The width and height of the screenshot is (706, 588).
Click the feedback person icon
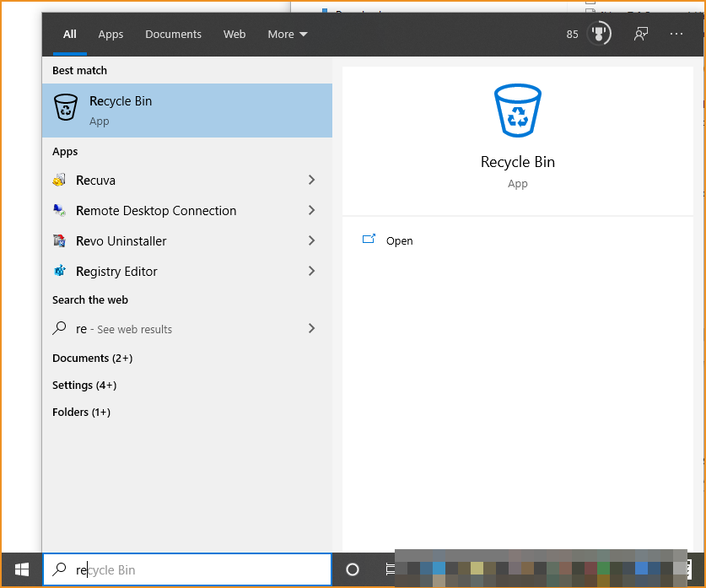[x=641, y=34]
